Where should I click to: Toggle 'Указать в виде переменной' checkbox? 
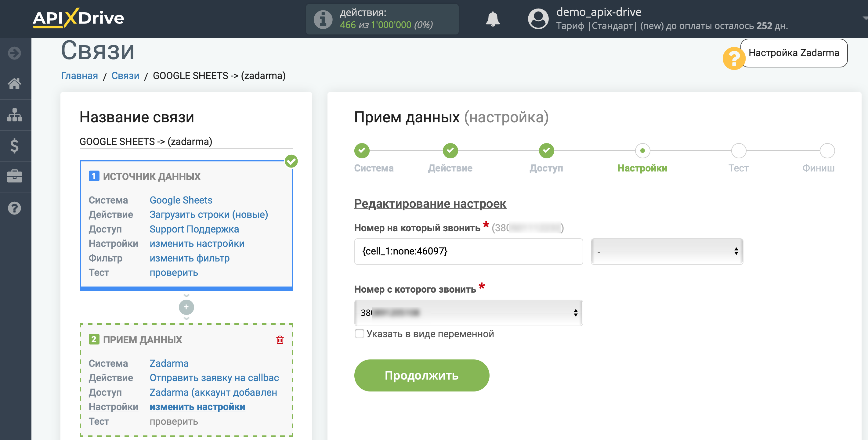tap(360, 334)
